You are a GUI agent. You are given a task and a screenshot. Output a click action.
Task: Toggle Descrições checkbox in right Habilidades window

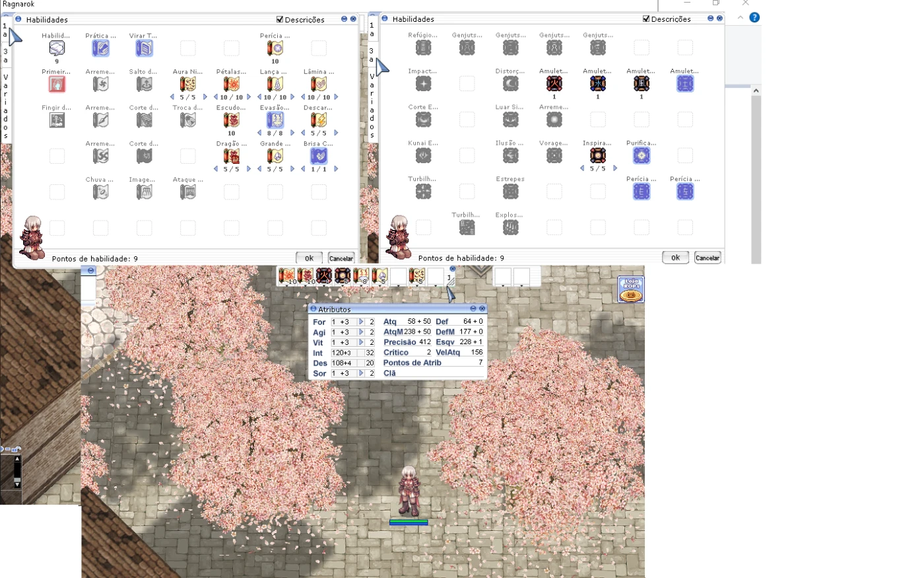point(646,18)
